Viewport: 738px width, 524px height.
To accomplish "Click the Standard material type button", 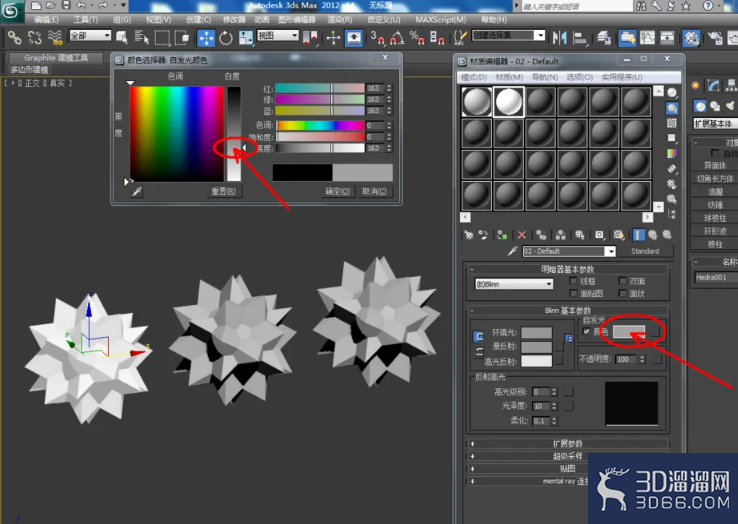I will click(x=645, y=251).
